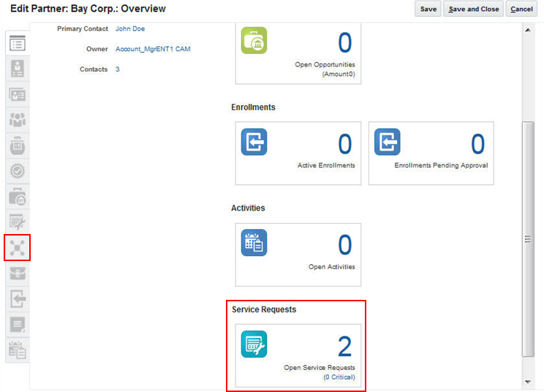
Task: Open primary contact John Doe link
Action: 130,29
